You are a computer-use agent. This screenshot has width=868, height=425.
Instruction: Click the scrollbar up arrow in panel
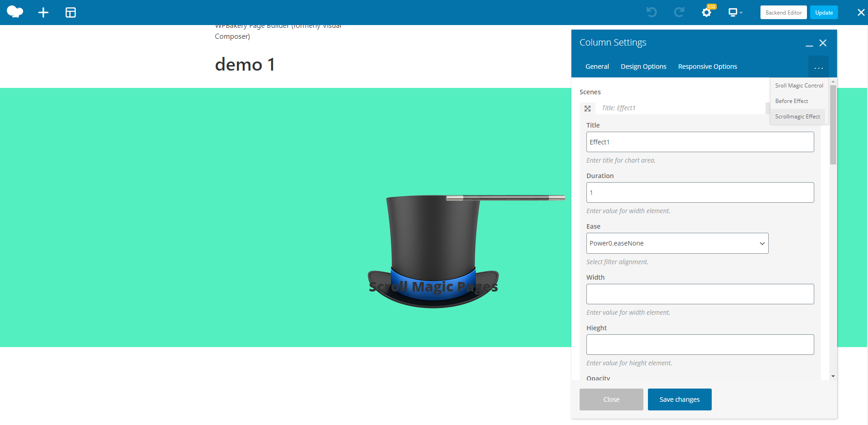coord(833,82)
